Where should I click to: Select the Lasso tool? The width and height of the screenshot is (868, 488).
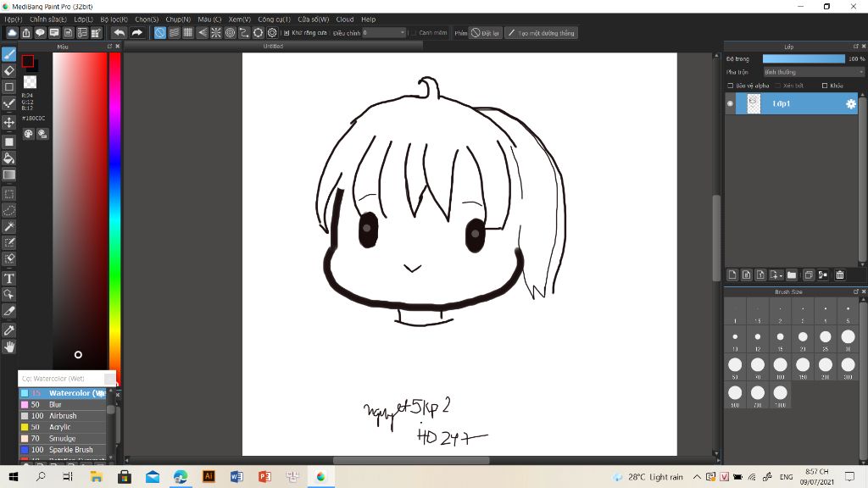pos(8,210)
